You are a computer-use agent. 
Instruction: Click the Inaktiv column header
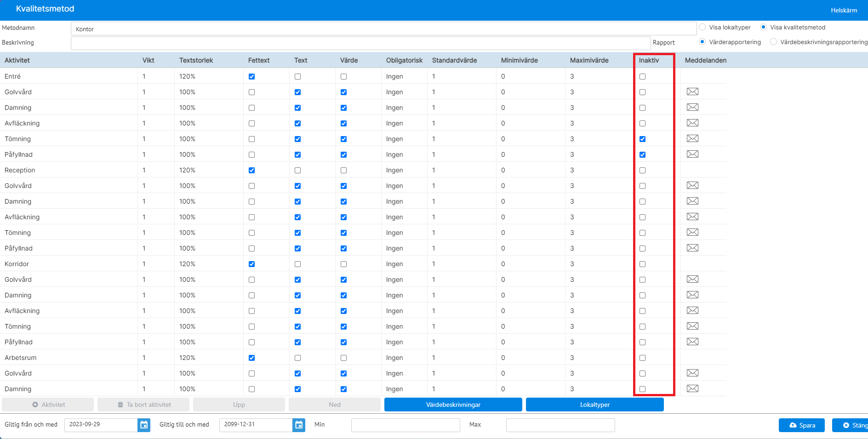pyautogui.click(x=649, y=60)
